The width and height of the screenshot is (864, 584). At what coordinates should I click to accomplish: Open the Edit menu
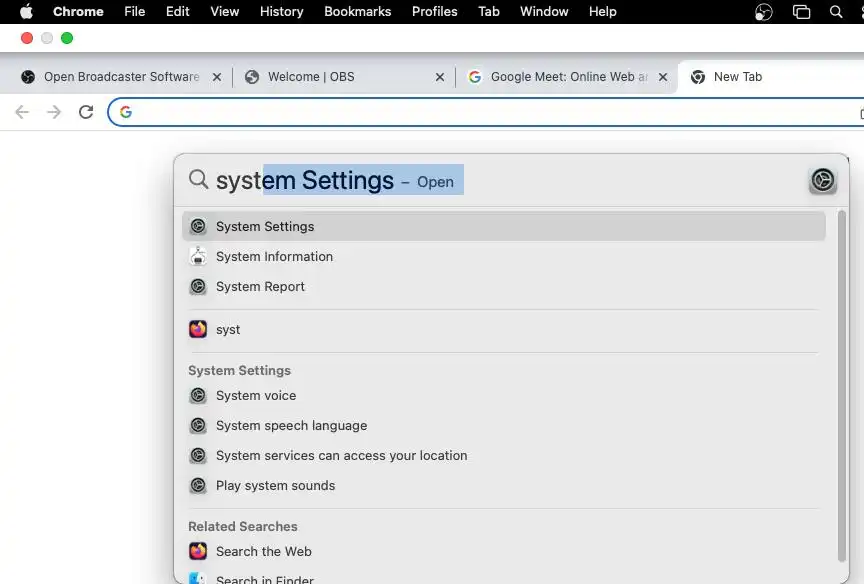[177, 12]
